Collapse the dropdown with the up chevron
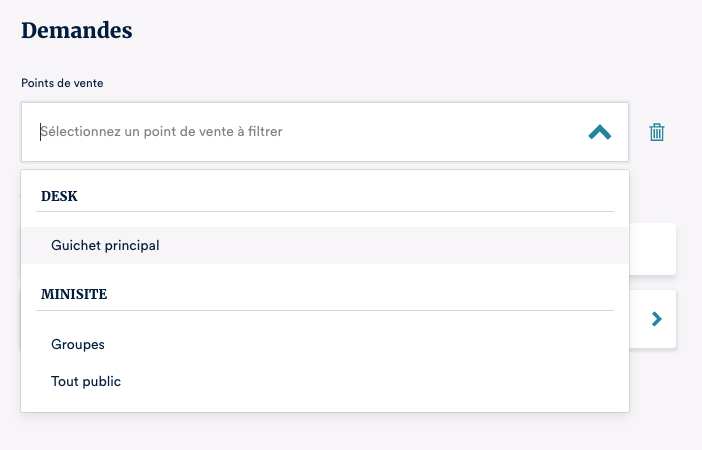The height and width of the screenshot is (450, 702). (x=599, y=132)
